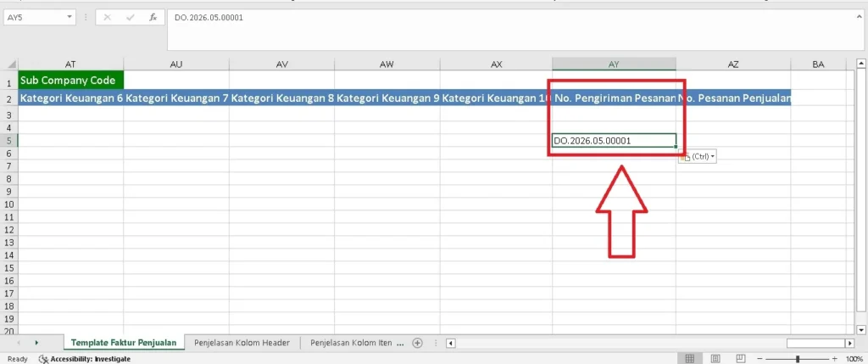868x364 pixels.
Task: Click the No. Pengiriman Pesanan header cell
Action: [x=614, y=98]
